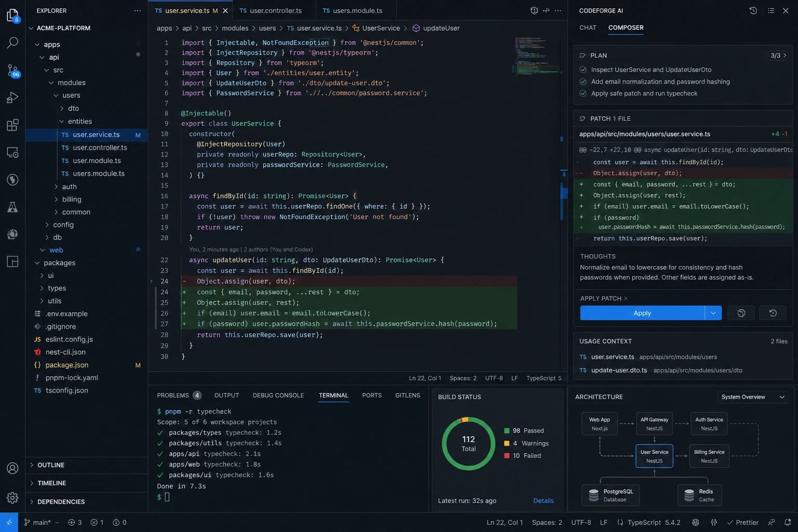
Task: Click the red Failed legend swatch
Action: (x=507, y=456)
